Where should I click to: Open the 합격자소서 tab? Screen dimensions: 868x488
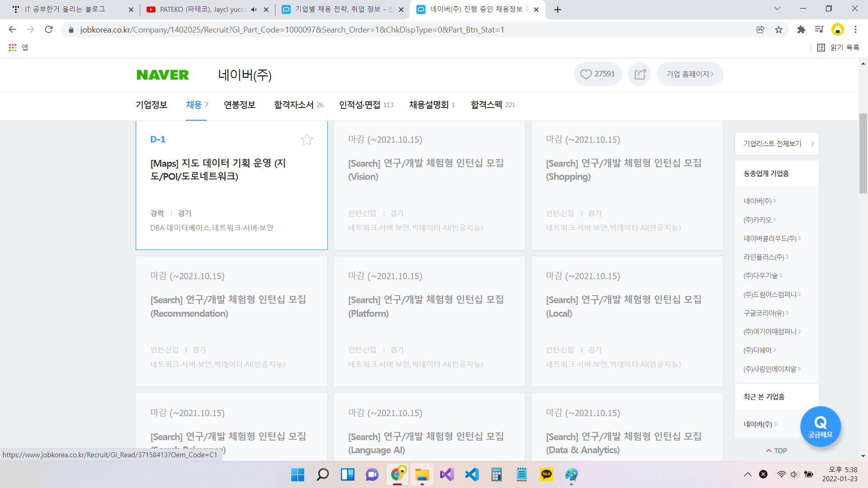tap(294, 105)
